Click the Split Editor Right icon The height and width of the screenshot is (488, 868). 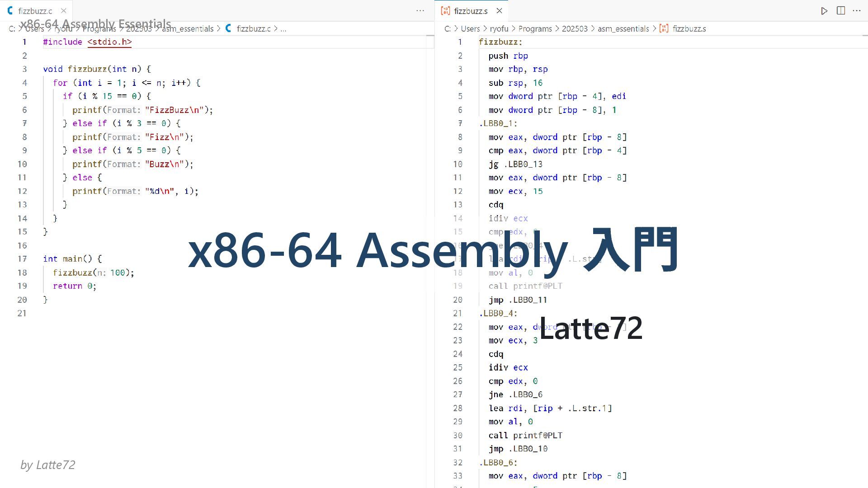tap(841, 11)
